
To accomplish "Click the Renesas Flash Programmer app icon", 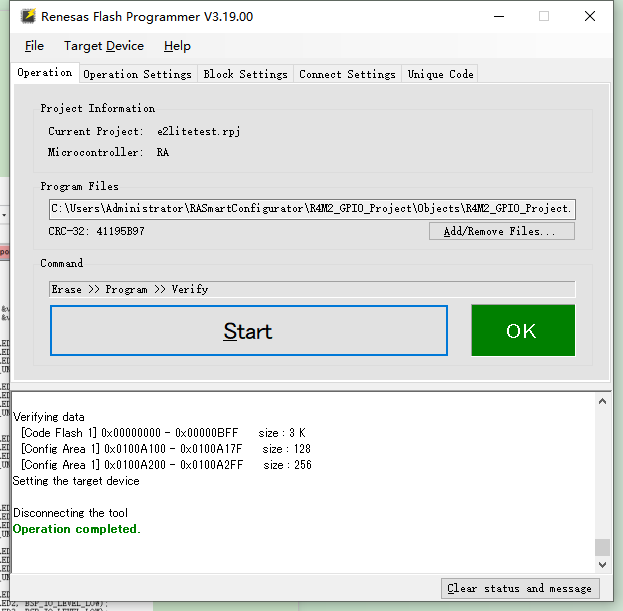I will click(x=28, y=16).
